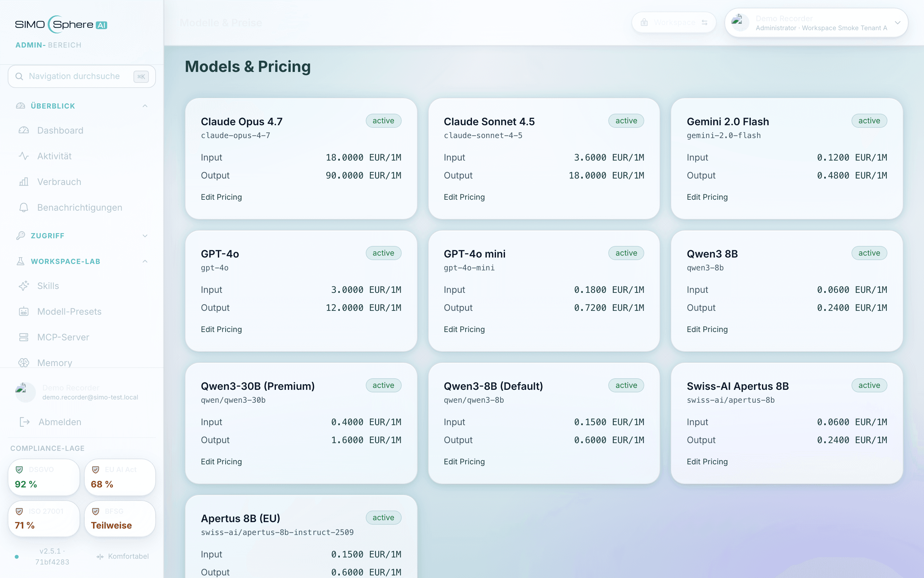Edit Pricing for Claude Opus 4.7
The height and width of the screenshot is (578, 924).
[x=221, y=197]
